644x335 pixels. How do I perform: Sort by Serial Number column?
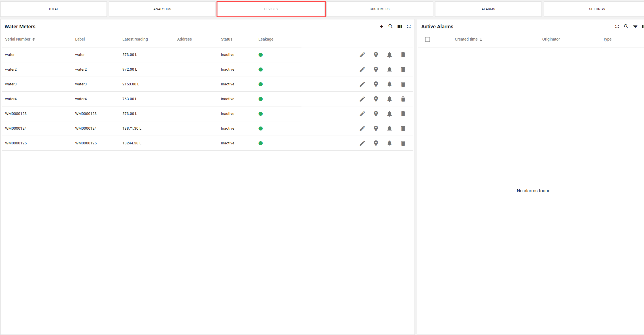click(18, 39)
